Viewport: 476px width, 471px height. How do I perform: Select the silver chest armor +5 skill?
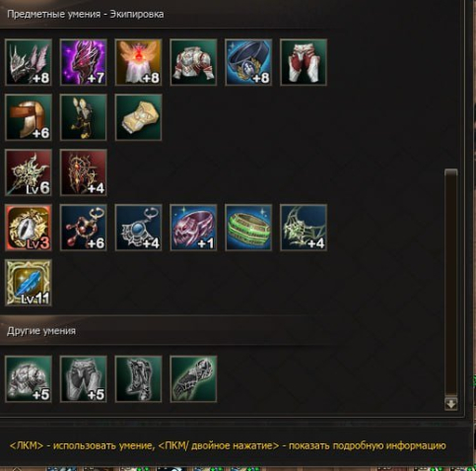click(29, 379)
